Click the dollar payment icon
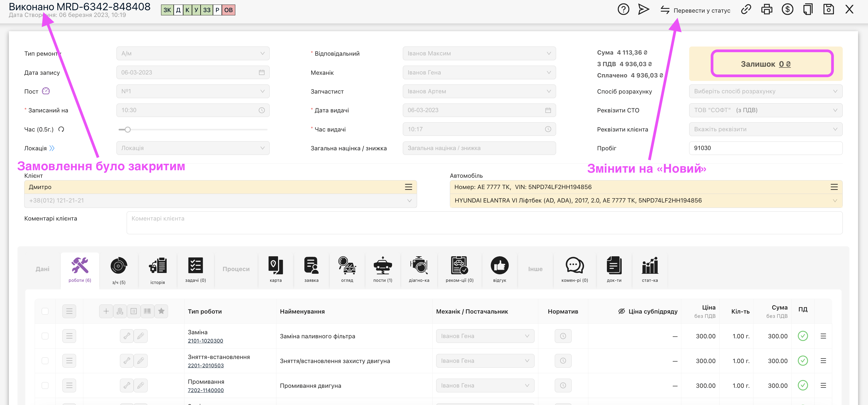The width and height of the screenshot is (868, 405). [787, 9]
